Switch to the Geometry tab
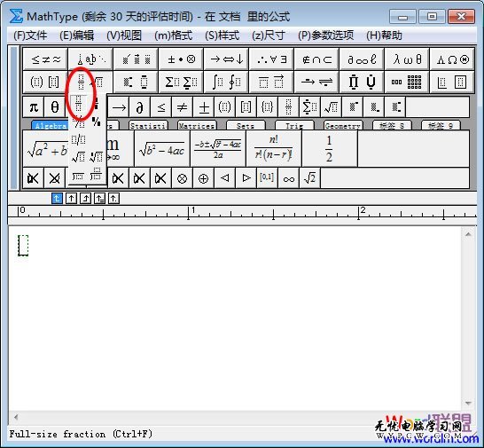This screenshot has height=448, width=484. point(343,125)
